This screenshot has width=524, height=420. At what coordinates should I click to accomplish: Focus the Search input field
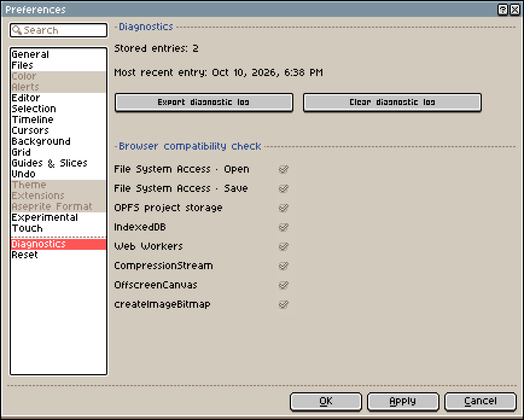[x=59, y=30]
